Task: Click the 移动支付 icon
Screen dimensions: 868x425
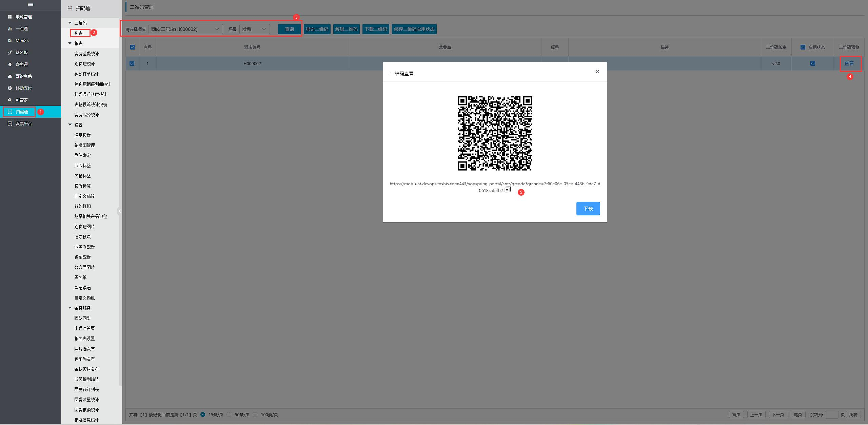Action: point(10,88)
